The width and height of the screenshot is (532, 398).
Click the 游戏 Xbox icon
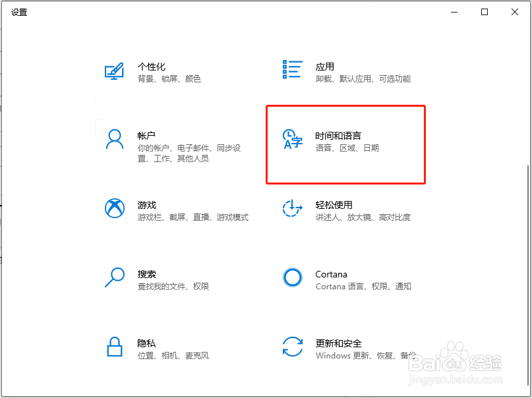pos(115,208)
